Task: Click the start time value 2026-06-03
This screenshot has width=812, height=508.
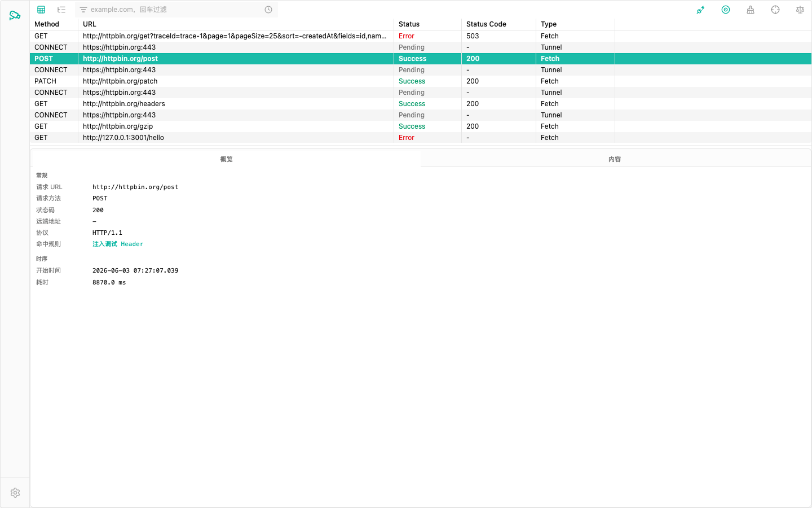Action: pyautogui.click(x=135, y=270)
